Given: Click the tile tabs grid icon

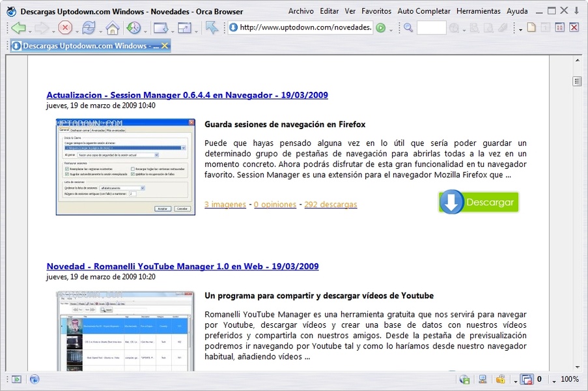Looking at the screenshot, I should [559, 27].
